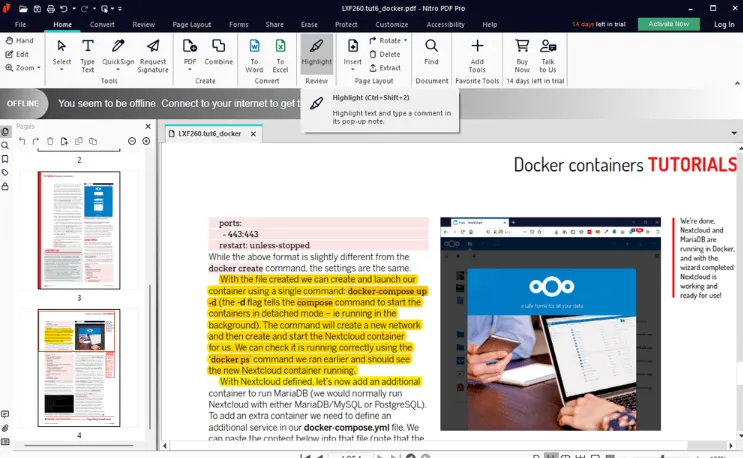Redo the last undone action
This screenshot has height=458, width=743.
pyautogui.click(x=84, y=9)
